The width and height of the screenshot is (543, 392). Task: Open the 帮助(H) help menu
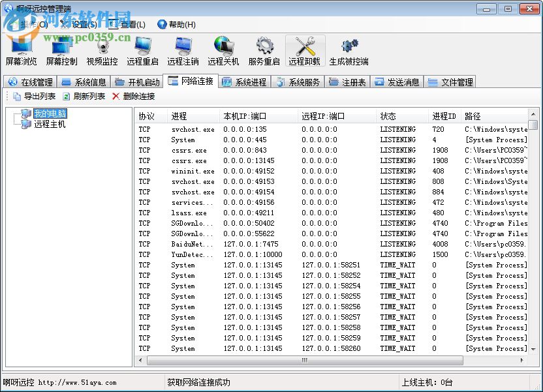(180, 24)
